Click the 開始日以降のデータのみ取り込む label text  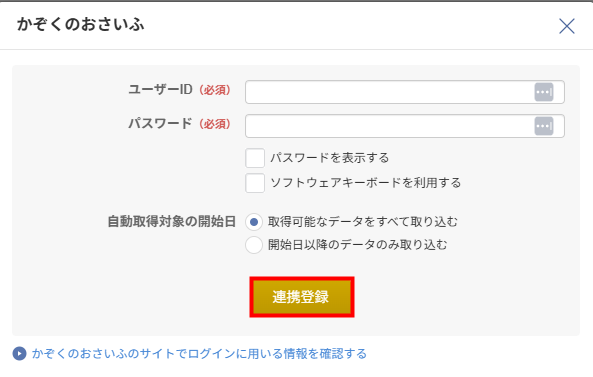(x=357, y=245)
